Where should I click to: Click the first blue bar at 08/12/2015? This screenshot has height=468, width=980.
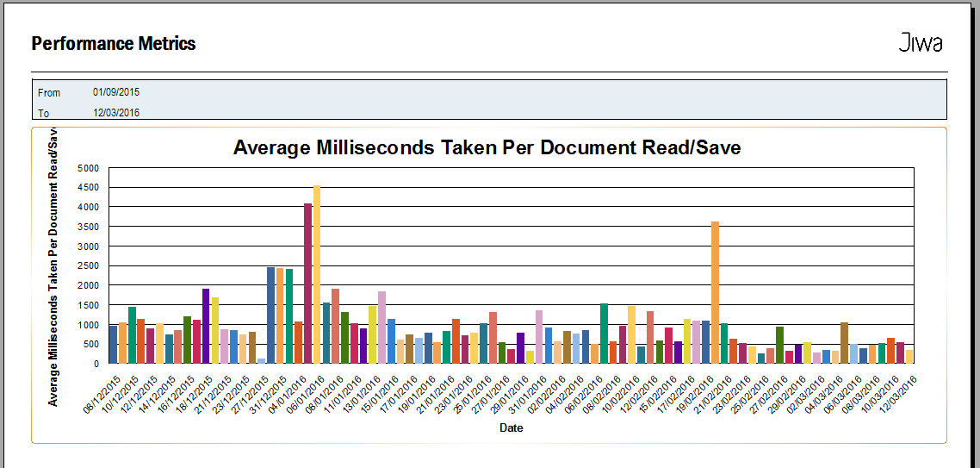113,344
